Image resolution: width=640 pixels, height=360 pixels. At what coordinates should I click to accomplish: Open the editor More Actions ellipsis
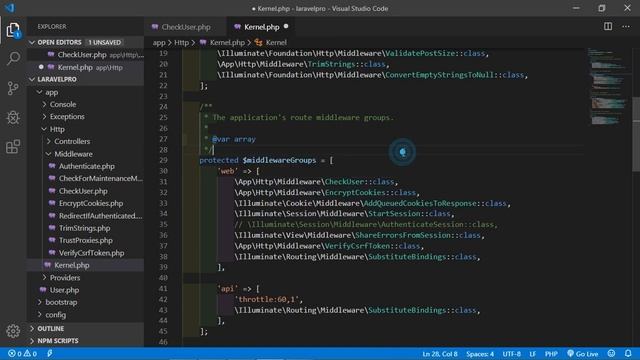[x=626, y=27]
